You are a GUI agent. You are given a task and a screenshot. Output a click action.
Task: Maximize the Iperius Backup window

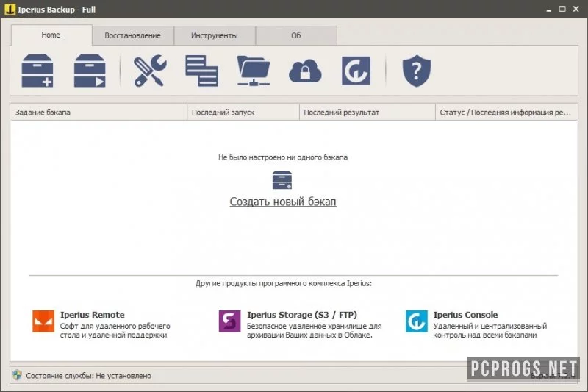(562, 9)
